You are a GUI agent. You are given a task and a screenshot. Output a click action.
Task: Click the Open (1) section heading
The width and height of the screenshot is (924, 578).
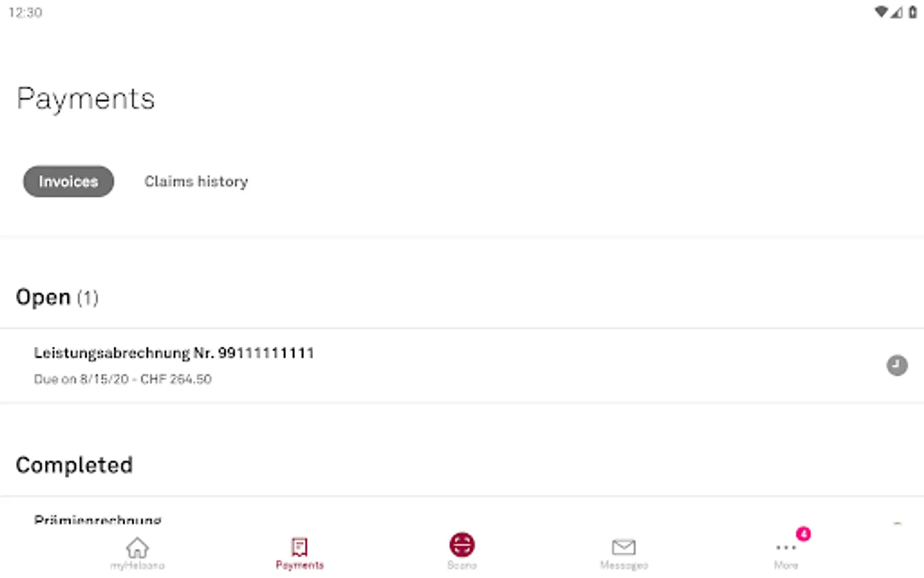pyautogui.click(x=57, y=297)
